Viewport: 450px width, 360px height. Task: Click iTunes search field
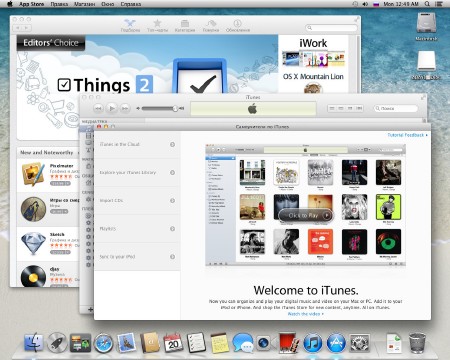coord(395,108)
